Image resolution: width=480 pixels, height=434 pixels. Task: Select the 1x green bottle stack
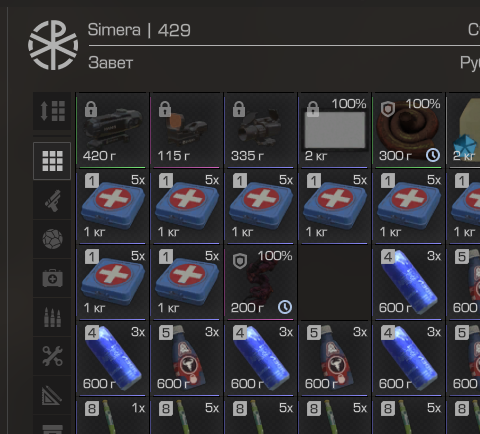(112, 416)
